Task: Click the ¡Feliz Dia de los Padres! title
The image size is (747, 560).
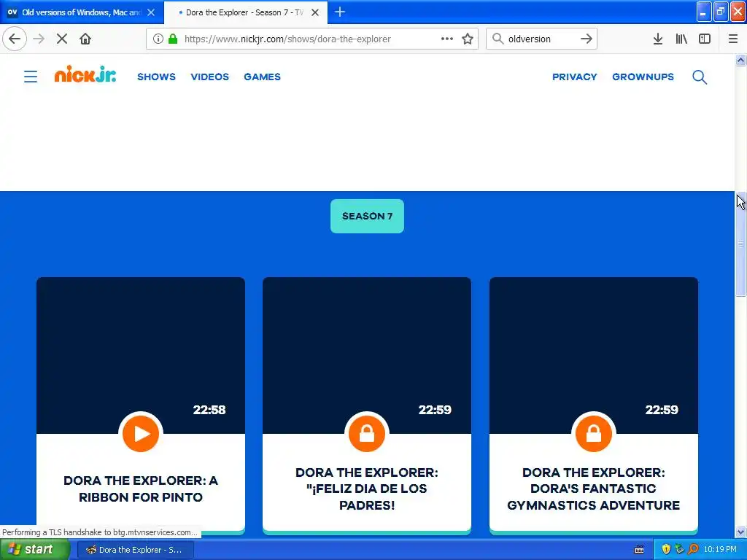Action: click(367, 489)
